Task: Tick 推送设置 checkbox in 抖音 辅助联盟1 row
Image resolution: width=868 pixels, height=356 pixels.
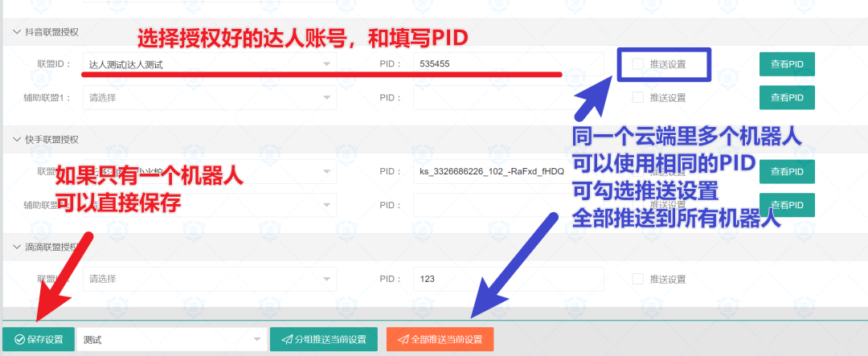Action: click(637, 97)
